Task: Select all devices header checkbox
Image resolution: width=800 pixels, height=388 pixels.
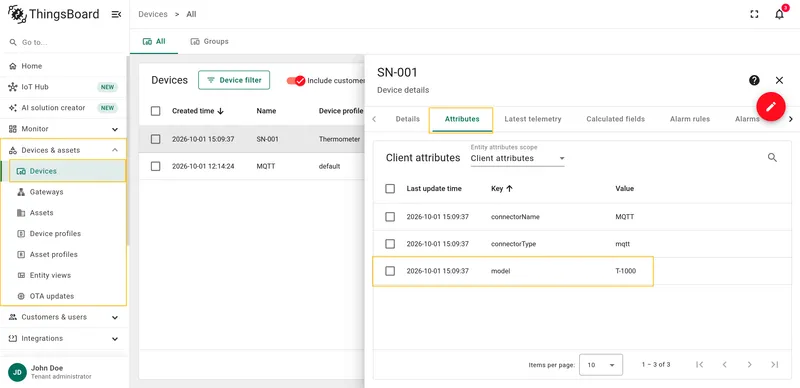Action: coord(156,111)
